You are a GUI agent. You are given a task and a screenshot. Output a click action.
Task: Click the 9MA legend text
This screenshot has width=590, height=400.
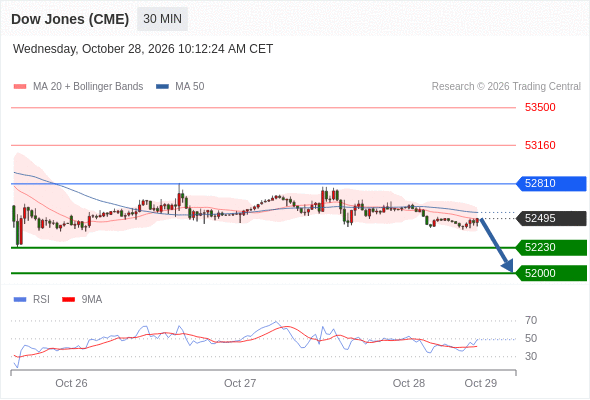(x=92, y=300)
